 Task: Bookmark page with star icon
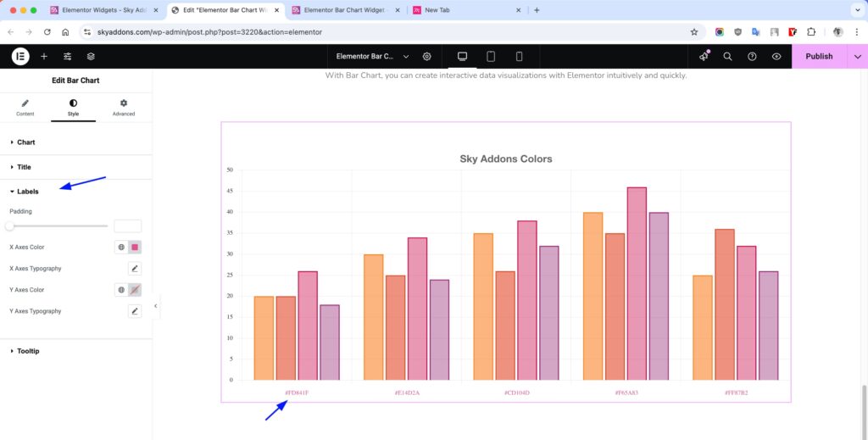[694, 32]
